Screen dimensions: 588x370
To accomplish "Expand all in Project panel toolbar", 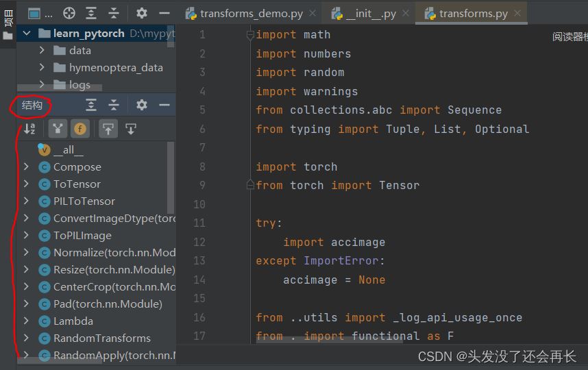I will point(91,13).
